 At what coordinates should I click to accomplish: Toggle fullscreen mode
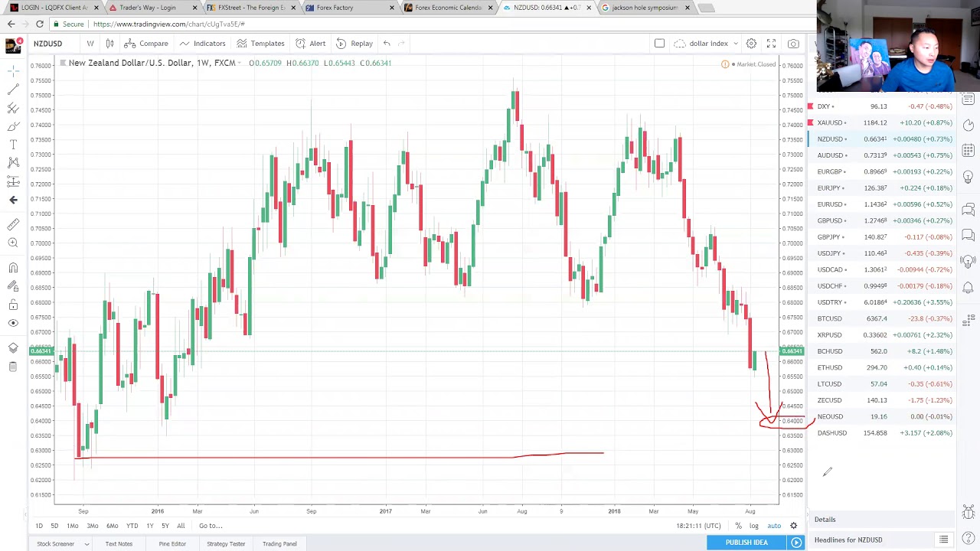(771, 44)
